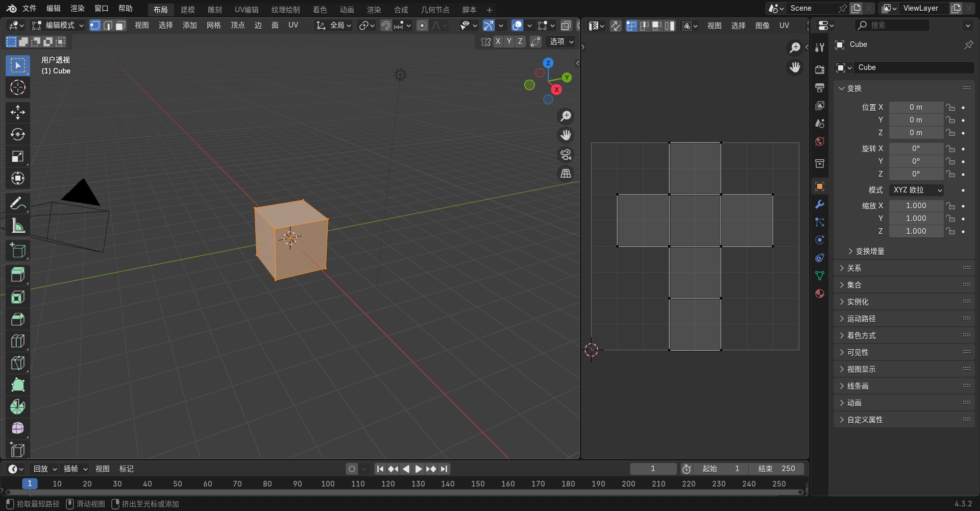This screenshot has width=980, height=511.
Task: Click the 选项 button in viewport
Action: [561, 42]
